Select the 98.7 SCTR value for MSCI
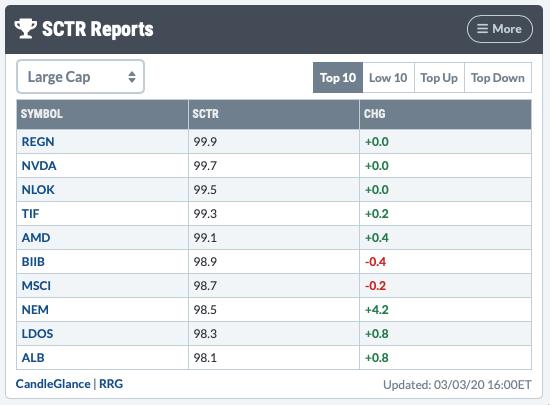Screen dimensions: 550x405 tap(205, 286)
